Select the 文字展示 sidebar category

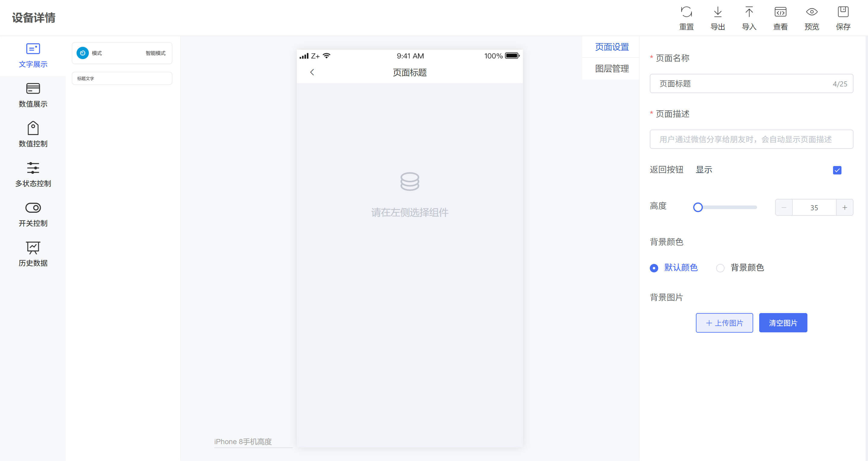tap(33, 56)
